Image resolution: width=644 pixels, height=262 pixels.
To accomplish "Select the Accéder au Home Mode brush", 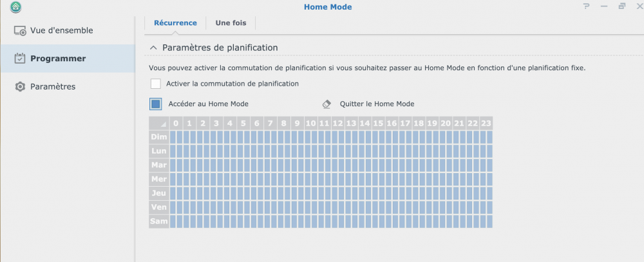I will tap(156, 104).
